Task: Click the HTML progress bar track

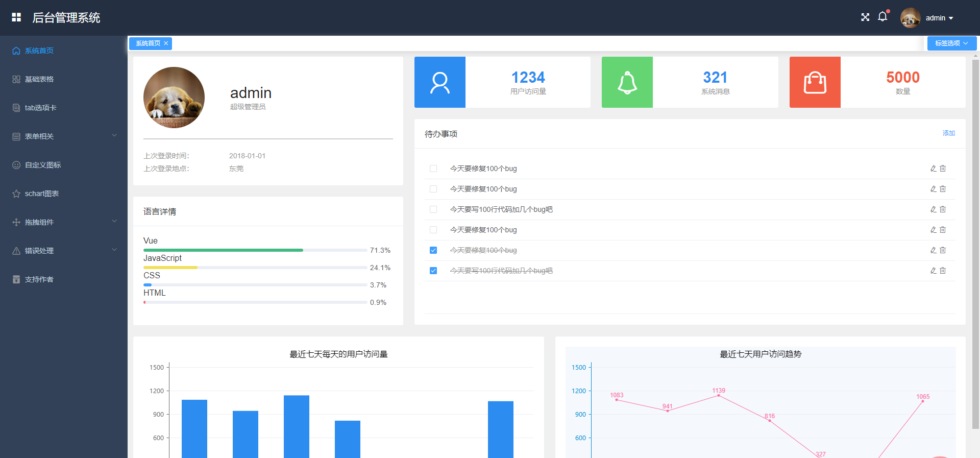Action: [255, 302]
